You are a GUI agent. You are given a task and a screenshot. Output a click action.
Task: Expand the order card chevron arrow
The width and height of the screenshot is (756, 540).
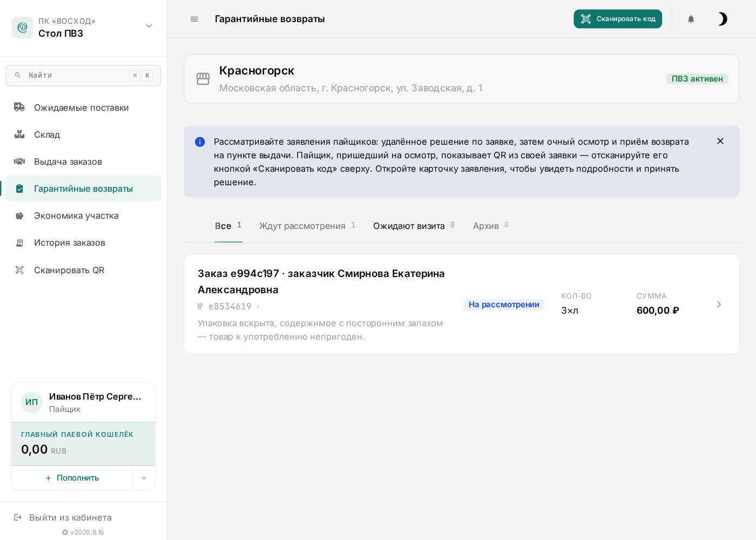pos(719,305)
